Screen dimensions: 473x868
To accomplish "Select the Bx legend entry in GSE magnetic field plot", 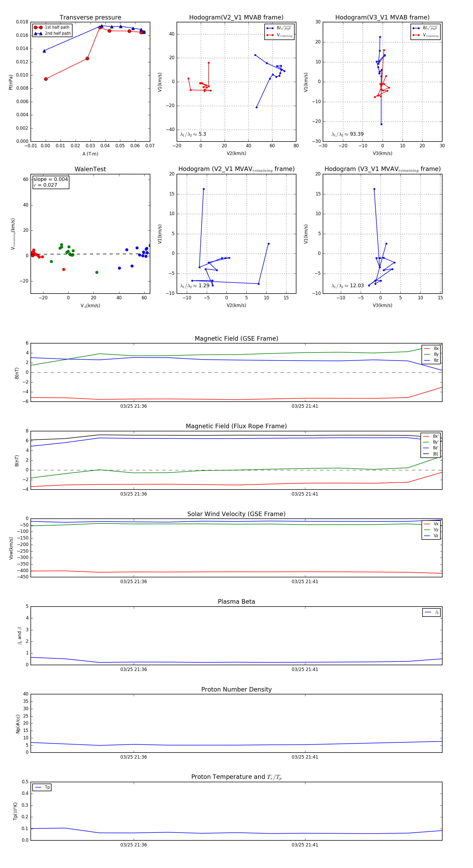I will (431, 349).
